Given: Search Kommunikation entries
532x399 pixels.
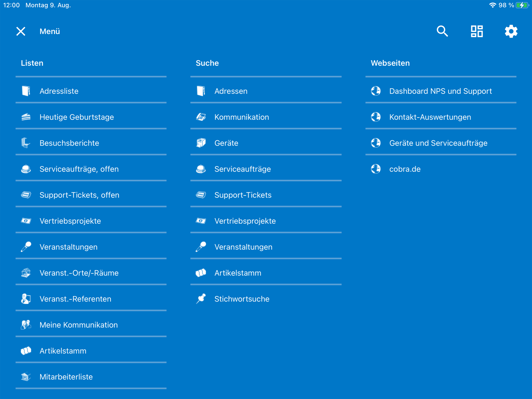Looking at the screenshot, I should [266, 117].
